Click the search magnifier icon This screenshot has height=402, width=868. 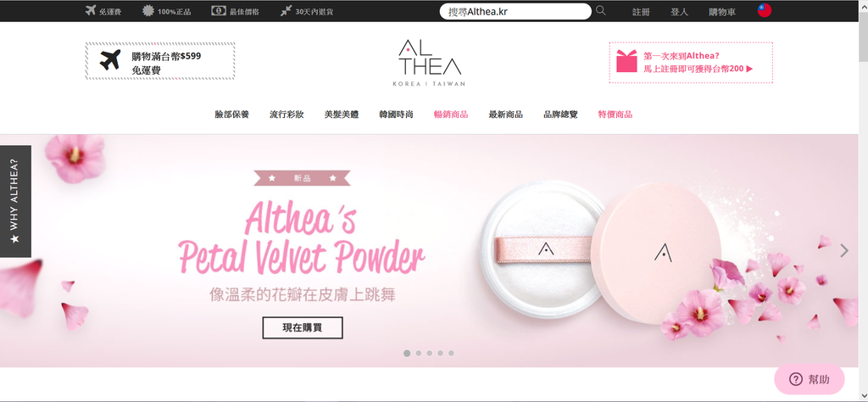(x=601, y=10)
